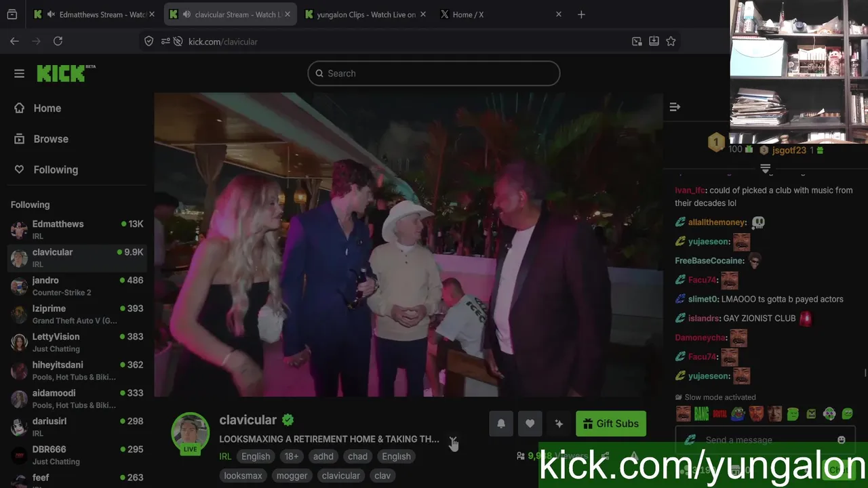Image resolution: width=868 pixels, height=488 pixels.
Task: Click username allallthemoney in chat
Action: (x=717, y=222)
